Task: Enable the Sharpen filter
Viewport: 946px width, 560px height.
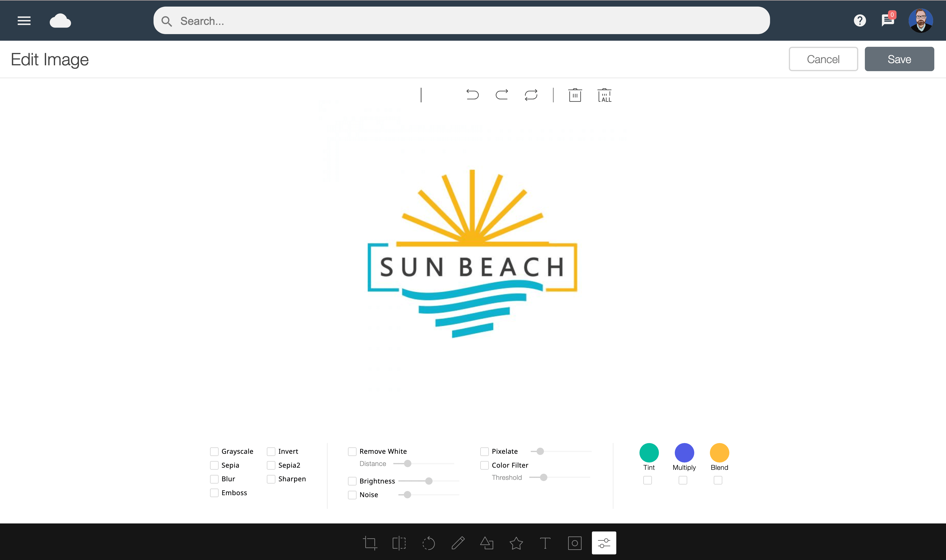Action: click(x=271, y=479)
